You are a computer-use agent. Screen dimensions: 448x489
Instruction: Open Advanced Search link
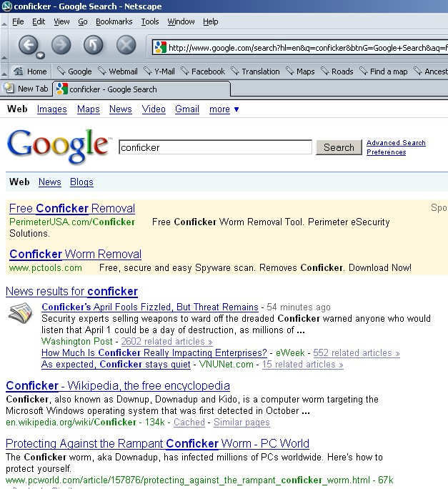tap(396, 143)
